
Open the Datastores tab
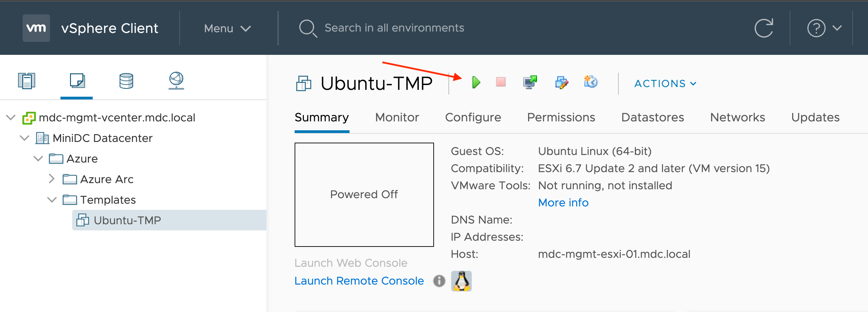653,118
